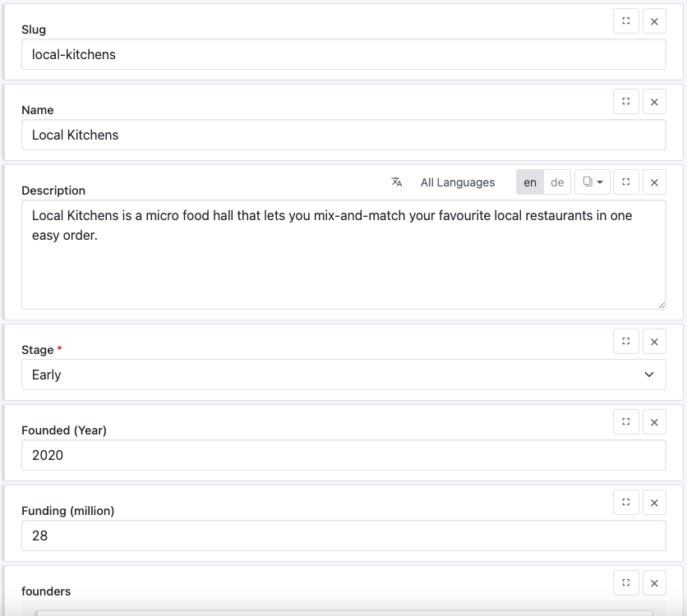The height and width of the screenshot is (616, 687).
Task: Expand the Funding (million) field to fullscreen
Action: (x=625, y=503)
